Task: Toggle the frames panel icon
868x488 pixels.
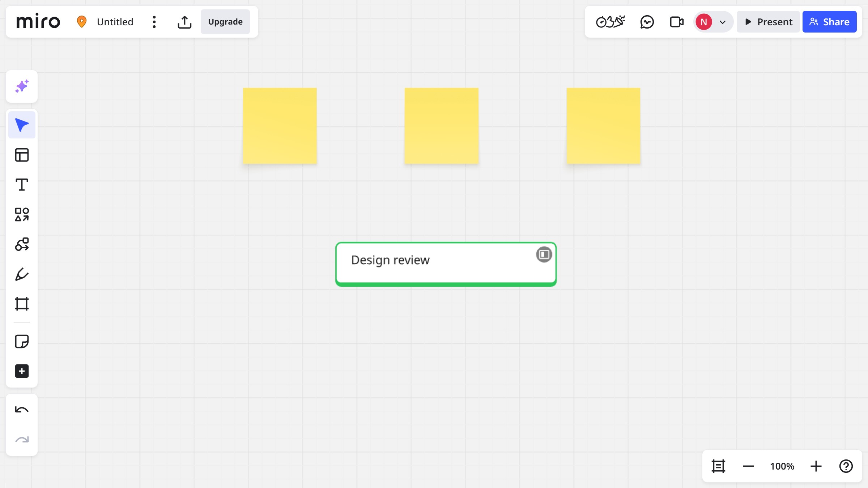Action: (x=718, y=466)
